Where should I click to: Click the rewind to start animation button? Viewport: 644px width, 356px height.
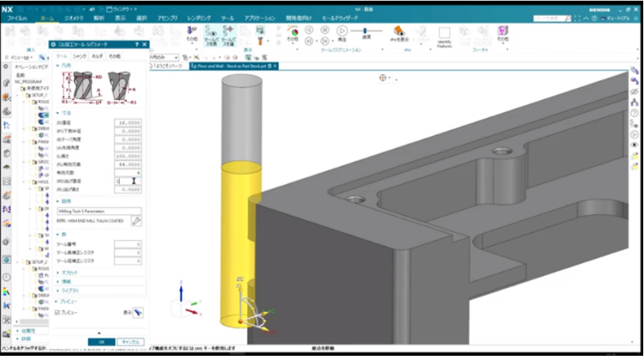point(309,41)
